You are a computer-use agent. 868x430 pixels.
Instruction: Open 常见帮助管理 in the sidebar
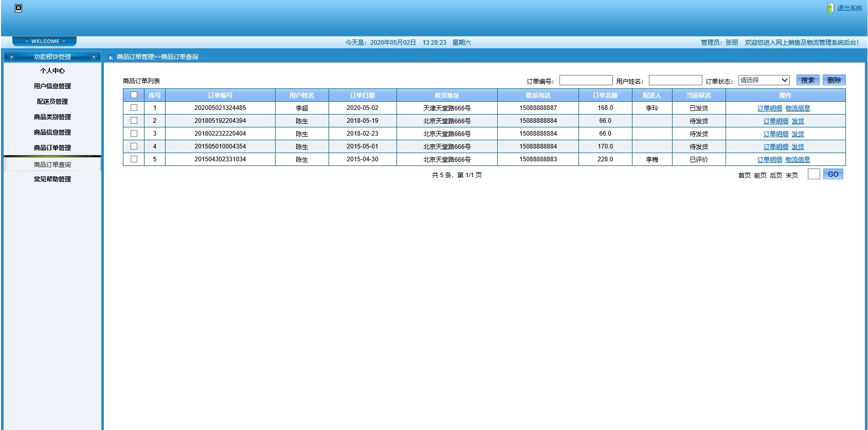[52, 179]
